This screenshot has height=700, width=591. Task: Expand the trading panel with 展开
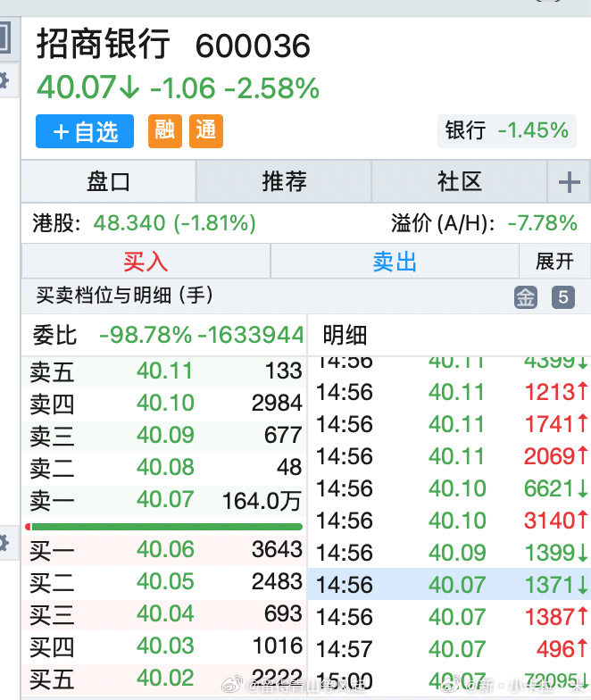click(555, 261)
